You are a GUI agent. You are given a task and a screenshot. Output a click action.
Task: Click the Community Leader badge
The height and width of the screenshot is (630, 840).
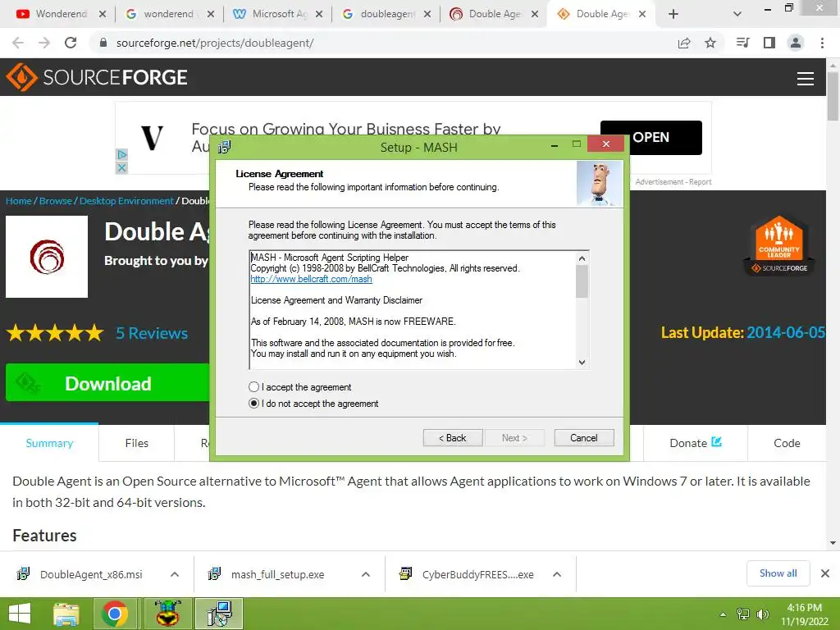coord(779,245)
